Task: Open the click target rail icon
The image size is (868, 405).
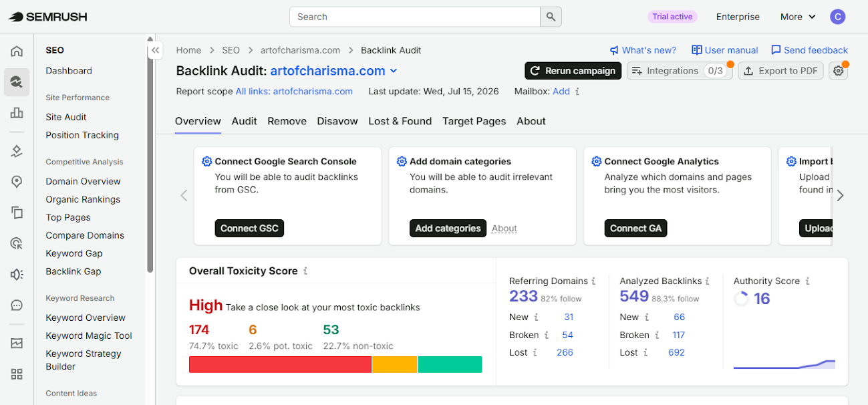Action: pos(17,243)
